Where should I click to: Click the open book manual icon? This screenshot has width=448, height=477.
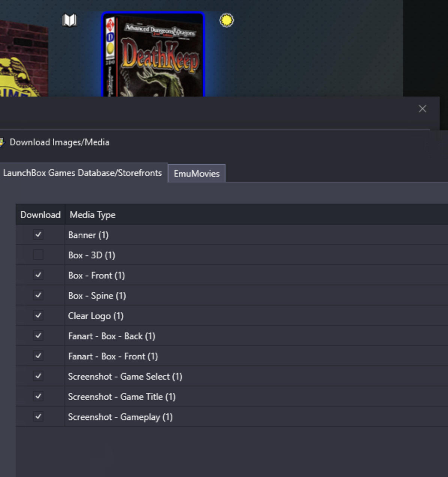coord(69,20)
